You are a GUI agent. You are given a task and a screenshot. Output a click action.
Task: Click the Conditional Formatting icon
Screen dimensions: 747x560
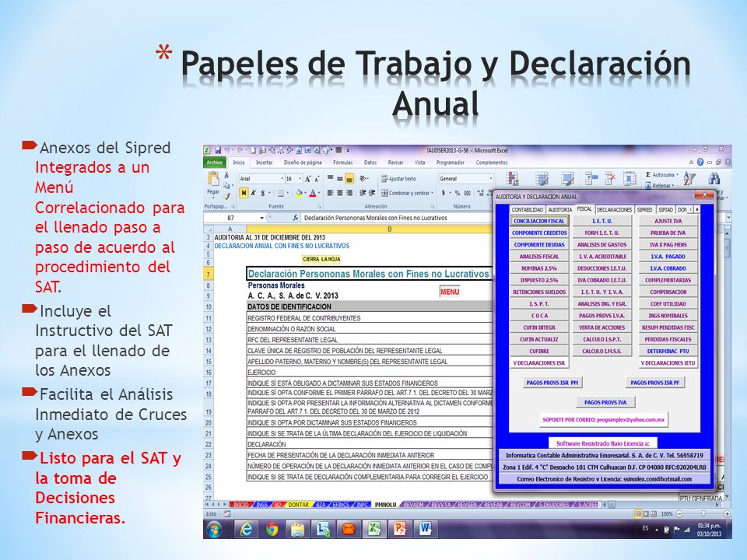coord(513,179)
